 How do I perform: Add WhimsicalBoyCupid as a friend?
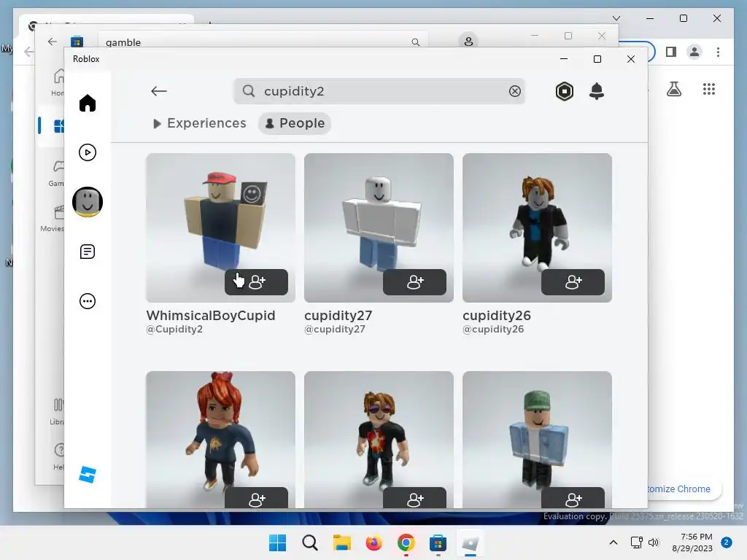256,282
